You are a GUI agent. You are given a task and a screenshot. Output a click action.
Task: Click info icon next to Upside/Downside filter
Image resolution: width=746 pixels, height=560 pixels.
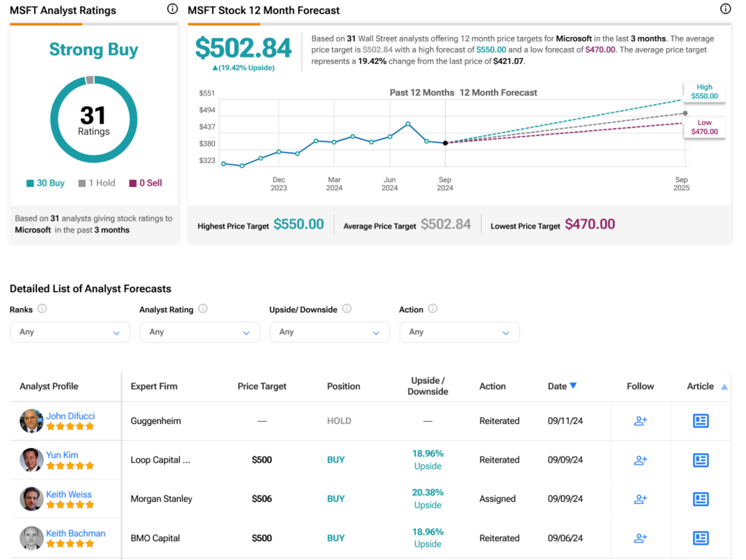point(347,309)
